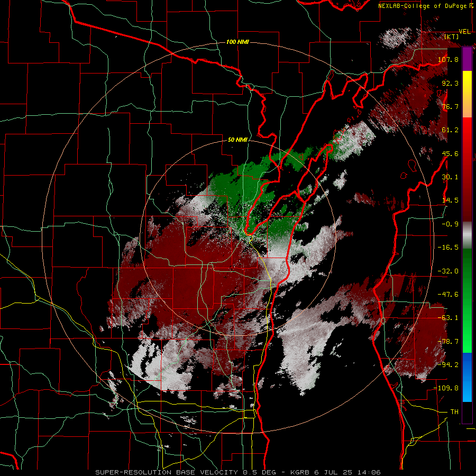Click the 14.5 velocity scale value
Screen dimensions: 476x476
[450, 200]
